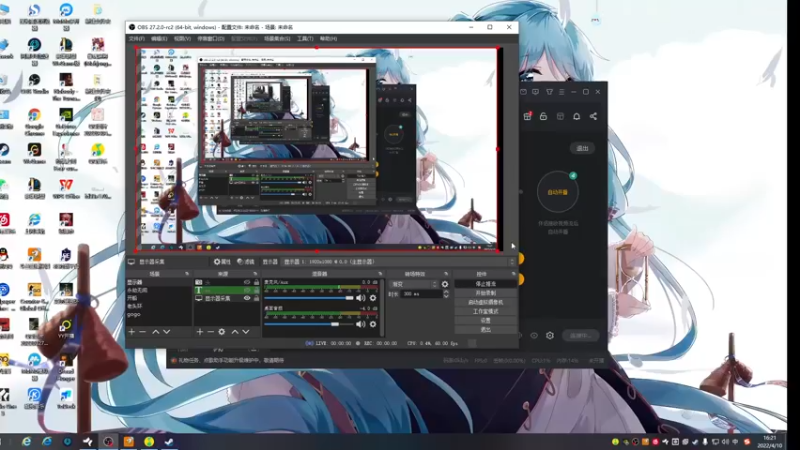Open 编辑(E) menu in OBS
800x450 pixels.
(x=159, y=39)
